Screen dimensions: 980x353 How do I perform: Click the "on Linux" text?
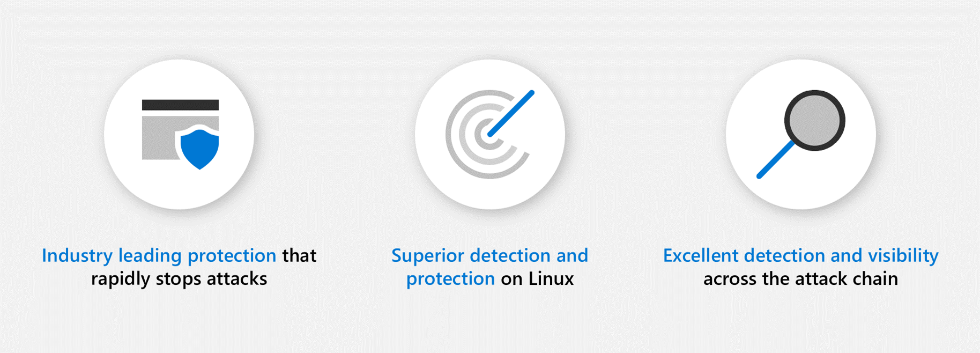(537, 279)
